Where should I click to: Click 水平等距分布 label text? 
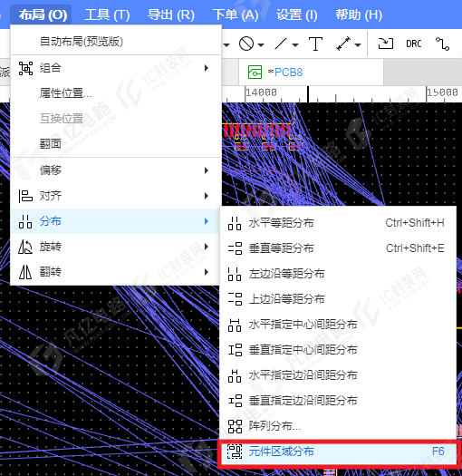[x=281, y=223]
